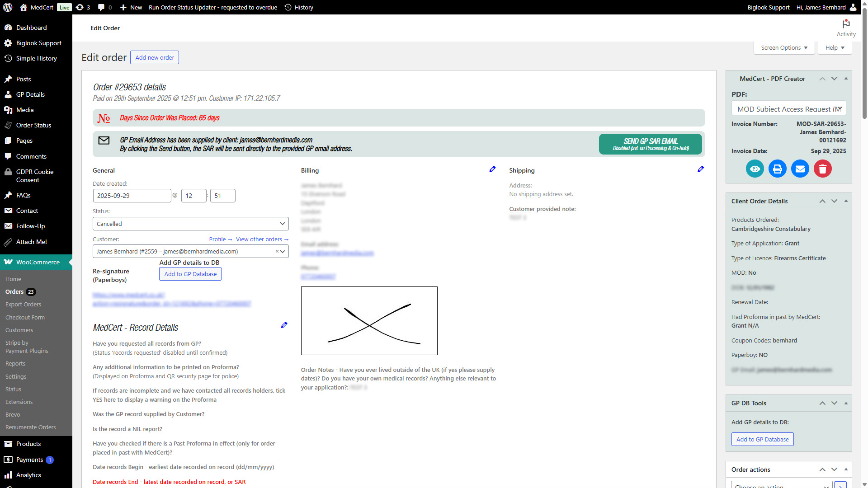The image size is (868, 488).
Task: Preview the PDF with the eye icon
Action: point(755,169)
